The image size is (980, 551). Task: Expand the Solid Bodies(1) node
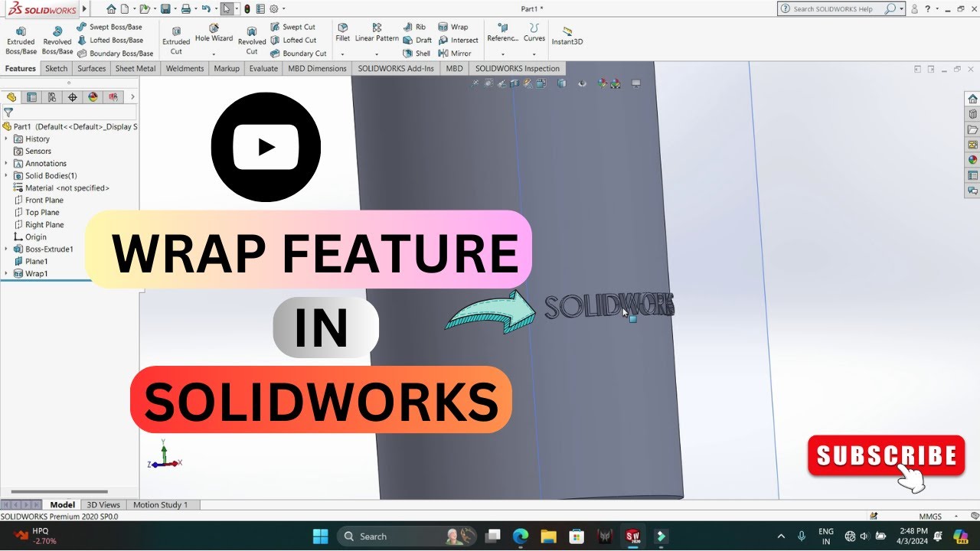point(6,175)
